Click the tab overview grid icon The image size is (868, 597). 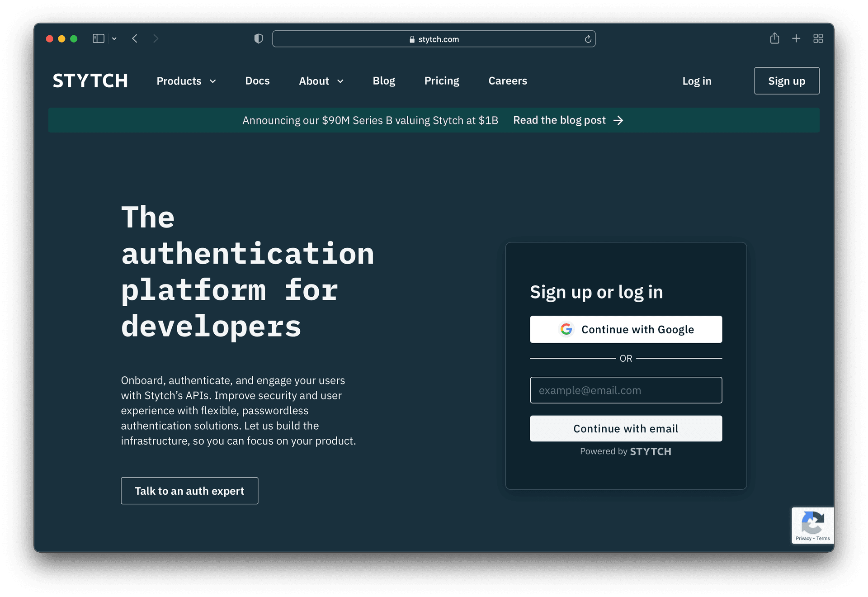[818, 38]
